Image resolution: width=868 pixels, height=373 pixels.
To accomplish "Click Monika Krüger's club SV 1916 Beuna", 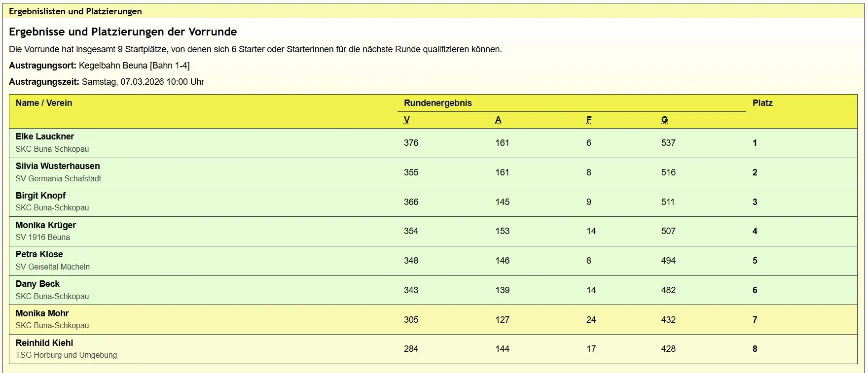I will point(43,237).
